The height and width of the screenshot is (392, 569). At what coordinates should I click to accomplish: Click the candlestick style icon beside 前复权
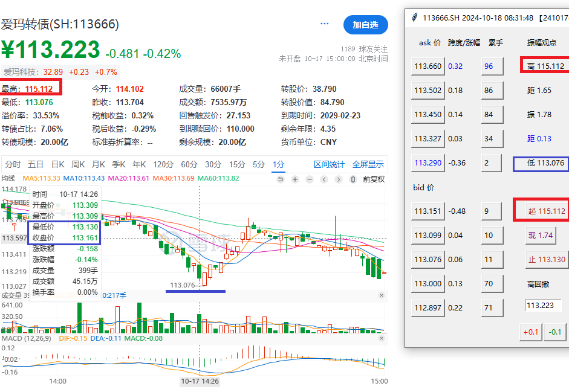[353, 179]
